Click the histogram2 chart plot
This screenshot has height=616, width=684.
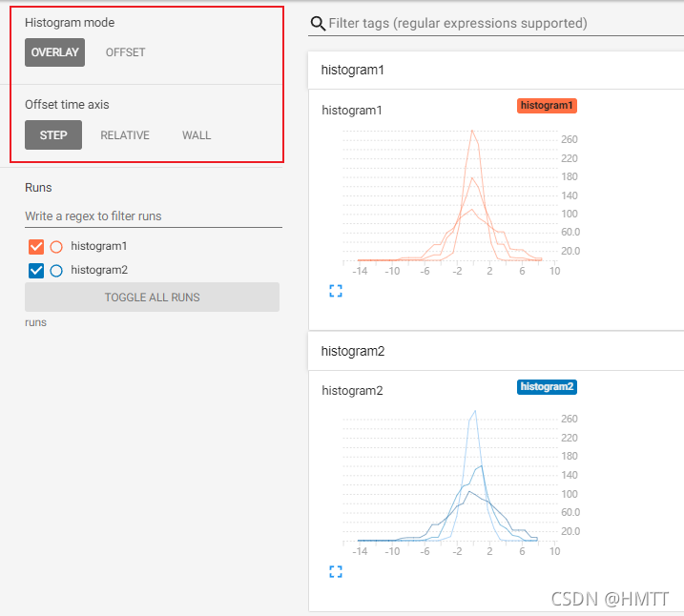point(450,478)
